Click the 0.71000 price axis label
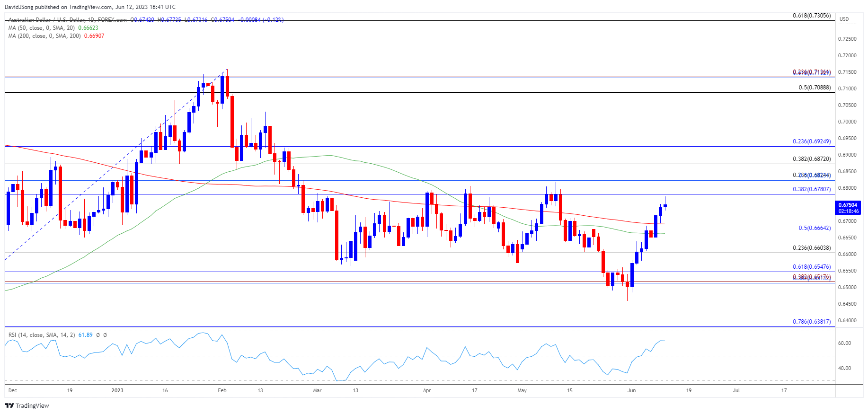The height and width of the screenshot is (414, 868). [847, 88]
